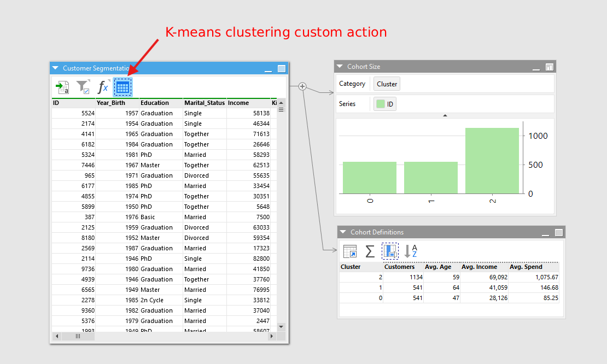The height and width of the screenshot is (364, 607).
Task: Click the ID column header
Action: pyautogui.click(x=74, y=103)
